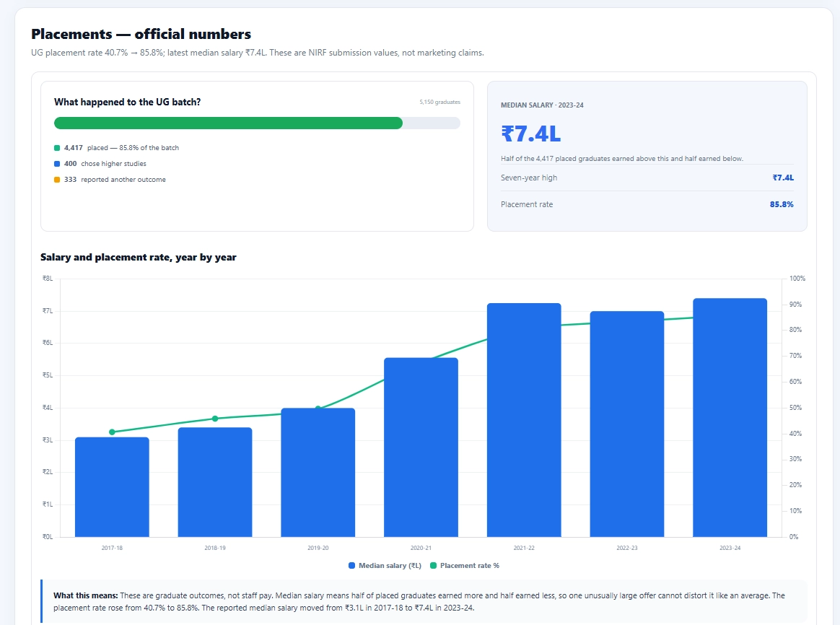This screenshot has height=625, width=840.
Task: Click the '333 reported another outcome' line
Action: pos(110,180)
